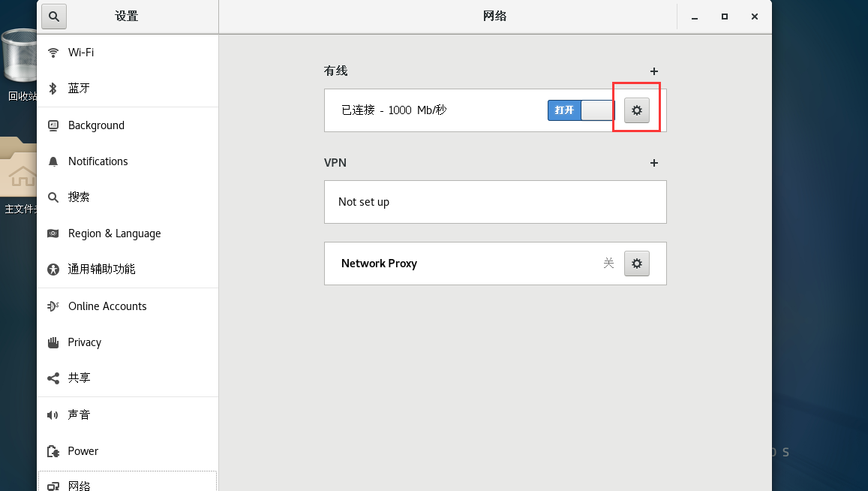Image resolution: width=868 pixels, height=491 pixels.
Task: Open the 共享 sharing panel
Action: (x=128, y=378)
